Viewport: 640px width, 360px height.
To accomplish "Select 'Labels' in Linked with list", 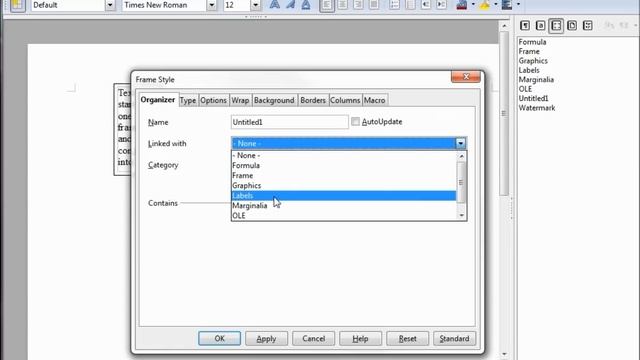I will tap(344, 196).
